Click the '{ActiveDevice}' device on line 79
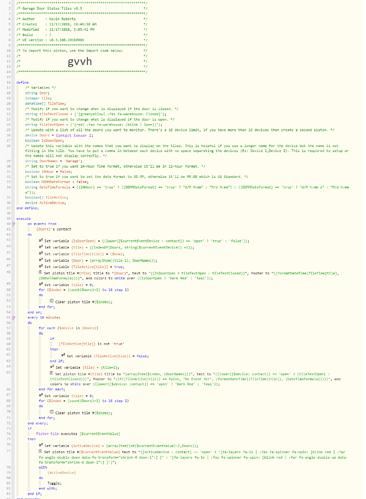Viewport: 366px width, 499px height. [x=62, y=473]
